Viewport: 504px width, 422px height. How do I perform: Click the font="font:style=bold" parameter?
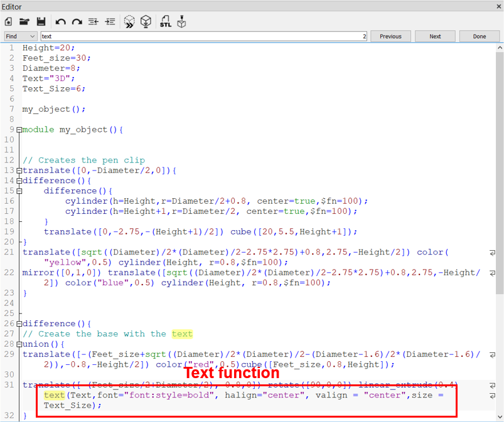[x=156, y=395]
